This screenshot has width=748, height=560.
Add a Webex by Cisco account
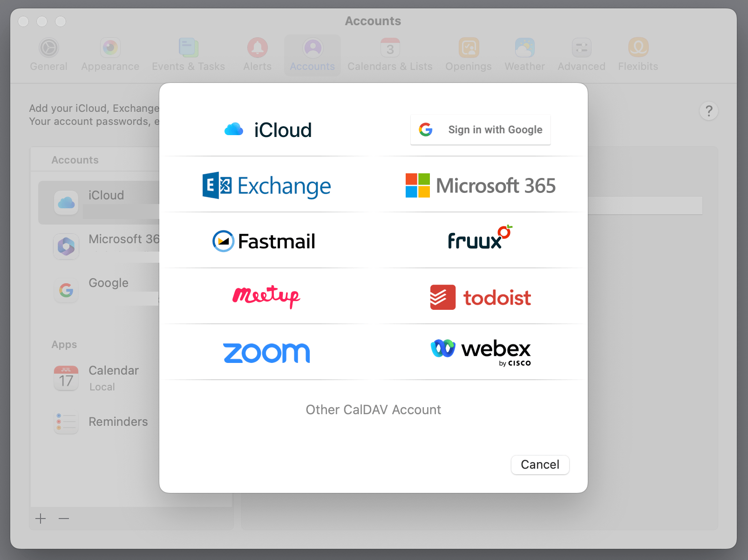click(480, 353)
